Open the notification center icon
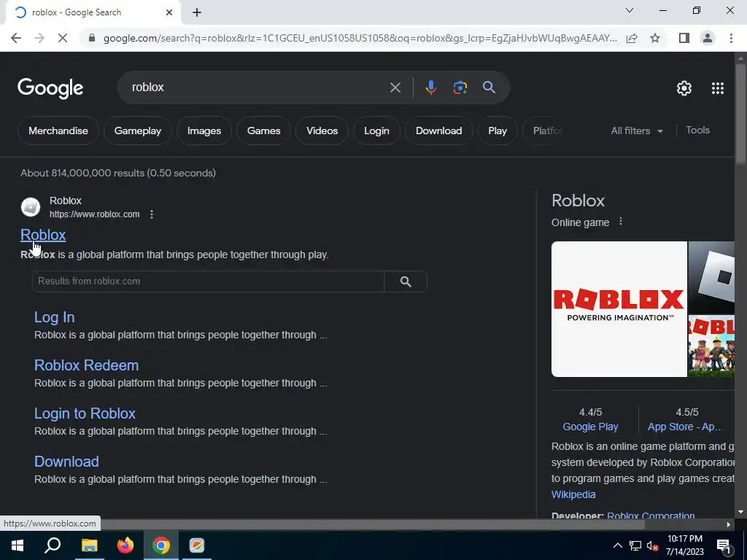Viewport: 747px width, 560px height. pos(723,545)
